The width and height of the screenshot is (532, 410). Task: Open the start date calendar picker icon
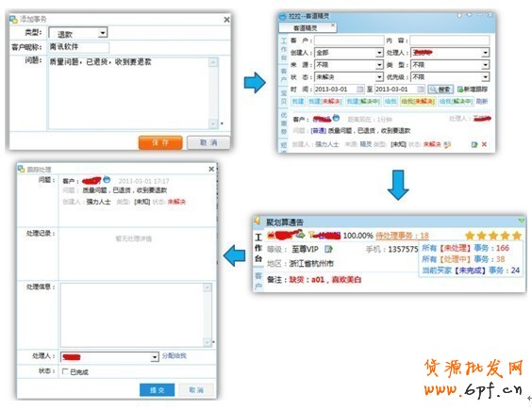(359, 90)
